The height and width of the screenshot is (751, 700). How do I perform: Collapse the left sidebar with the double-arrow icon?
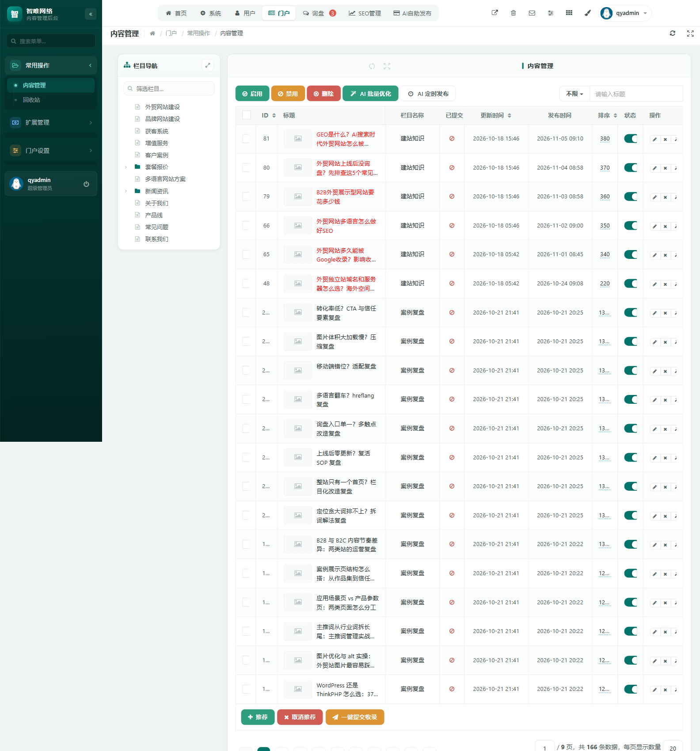click(91, 14)
